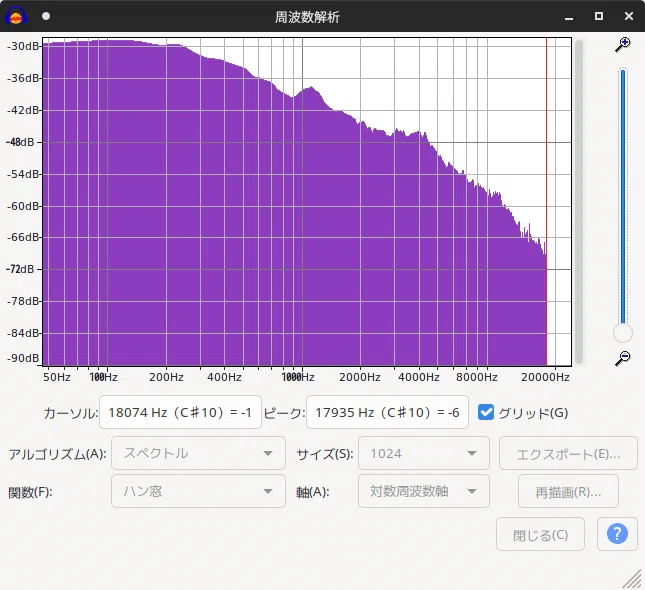Click the 再描画(R)... button

point(568,491)
